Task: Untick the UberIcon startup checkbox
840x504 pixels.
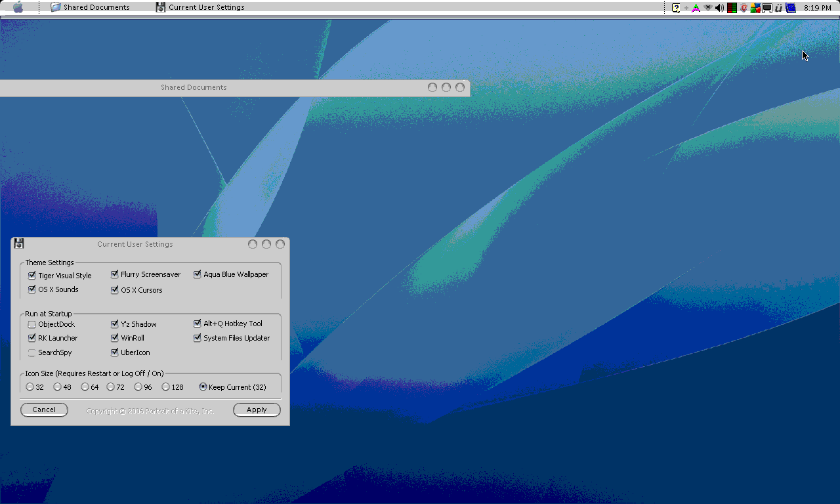Action: click(115, 352)
